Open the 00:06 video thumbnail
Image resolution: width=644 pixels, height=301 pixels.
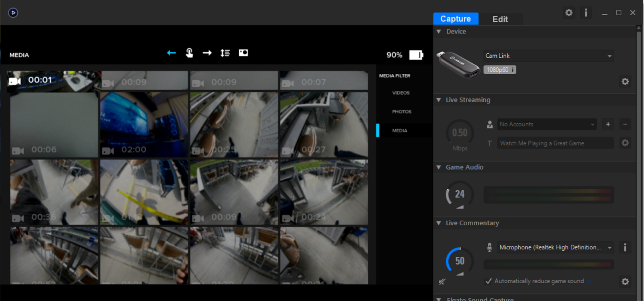54,125
